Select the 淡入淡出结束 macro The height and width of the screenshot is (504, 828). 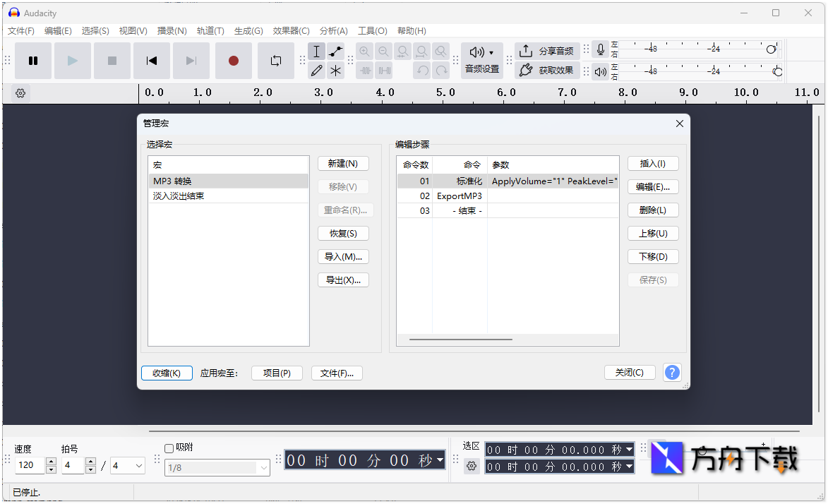point(228,196)
